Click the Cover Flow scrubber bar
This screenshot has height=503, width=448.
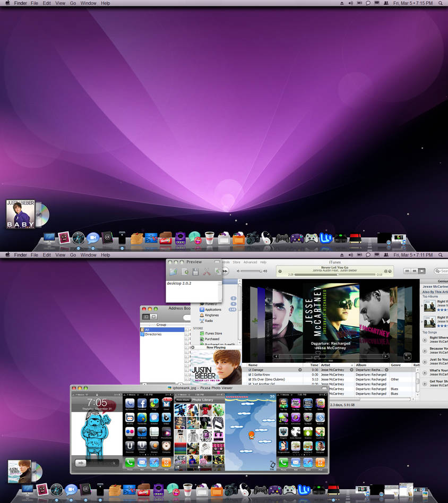pos(331,356)
